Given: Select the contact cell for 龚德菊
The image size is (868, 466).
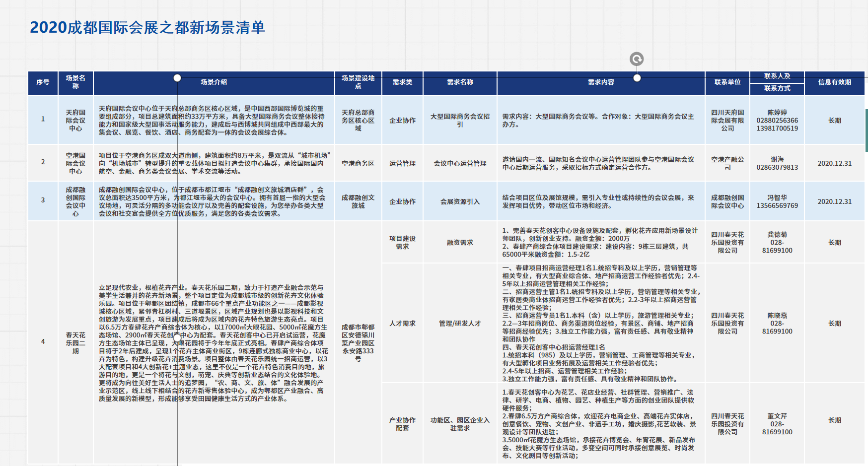Looking at the screenshot, I should click(x=777, y=242).
